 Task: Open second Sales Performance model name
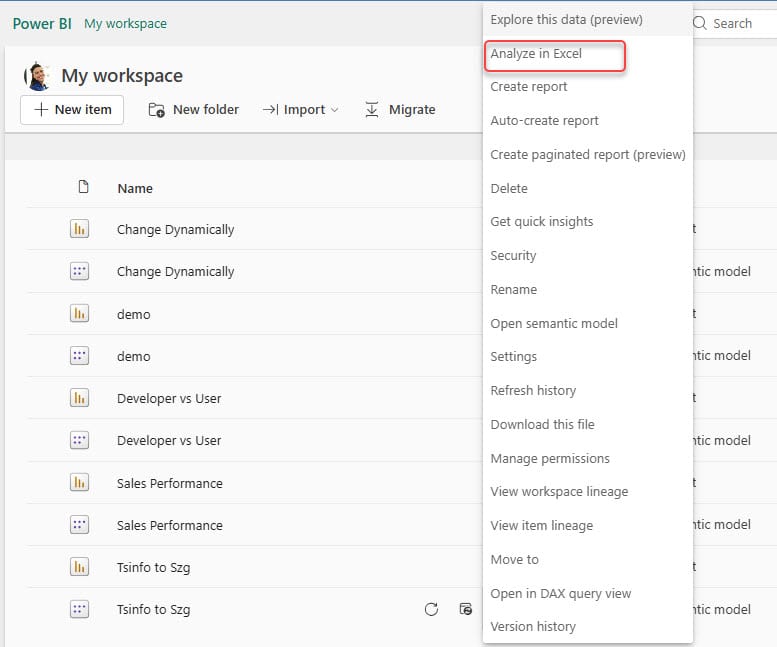click(x=169, y=525)
